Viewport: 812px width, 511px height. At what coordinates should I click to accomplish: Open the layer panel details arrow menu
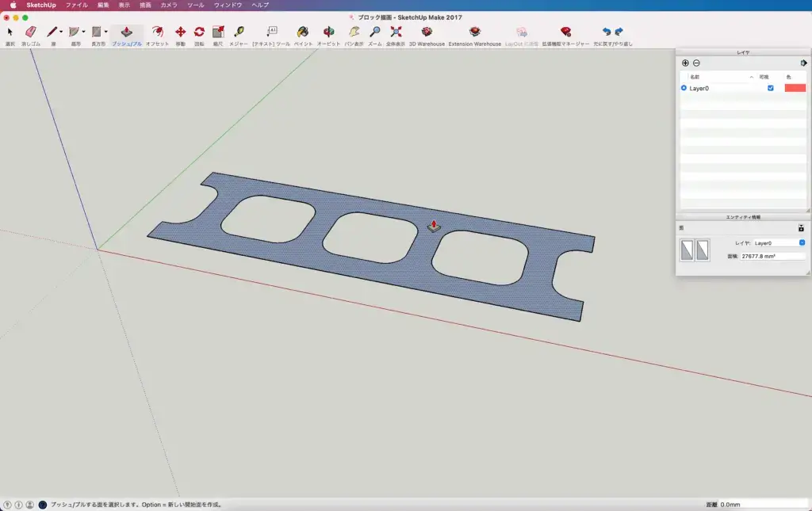click(803, 63)
